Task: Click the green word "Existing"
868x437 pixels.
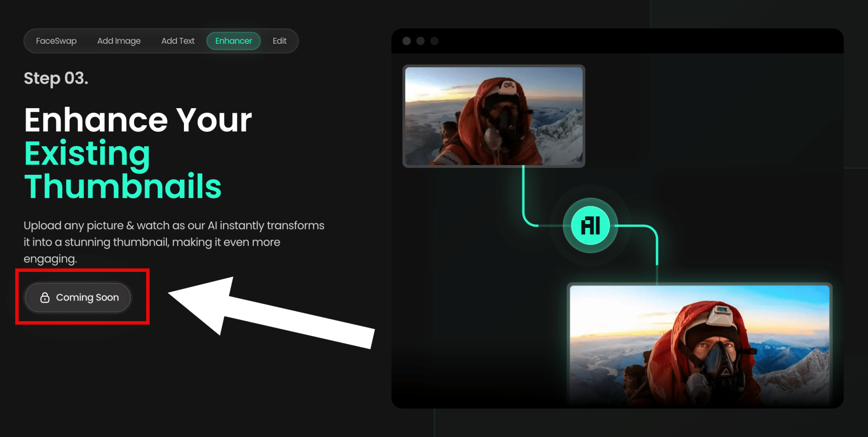Action: [87, 154]
